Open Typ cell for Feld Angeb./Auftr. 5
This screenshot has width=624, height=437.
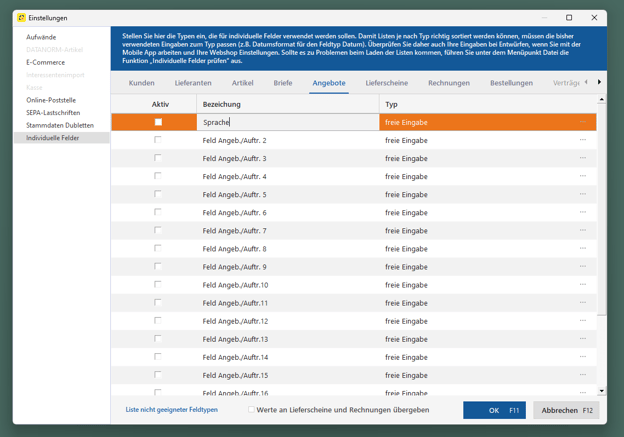pos(488,195)
